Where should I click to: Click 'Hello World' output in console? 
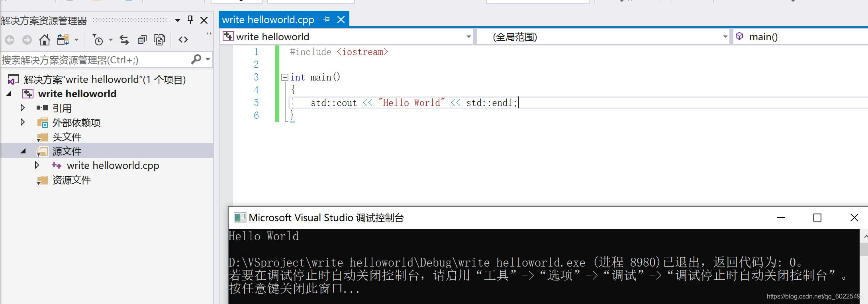coord(264,236)
